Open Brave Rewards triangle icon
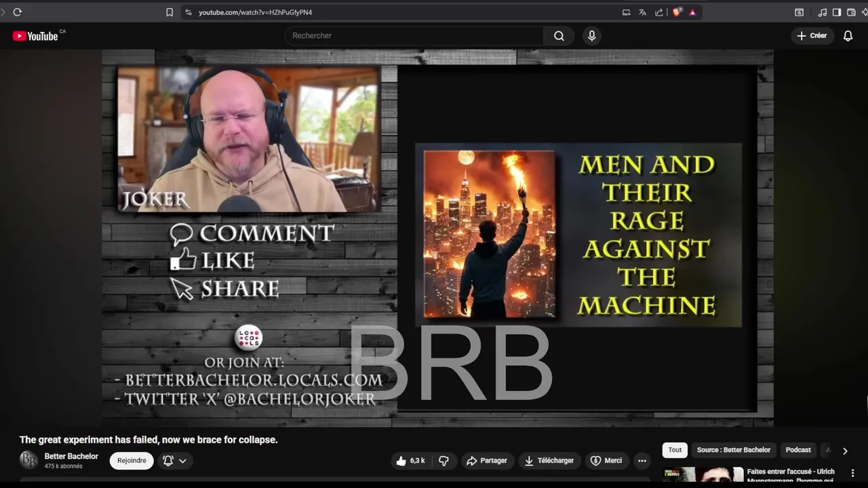Screen dimensions: 868x488 (692, 12)
